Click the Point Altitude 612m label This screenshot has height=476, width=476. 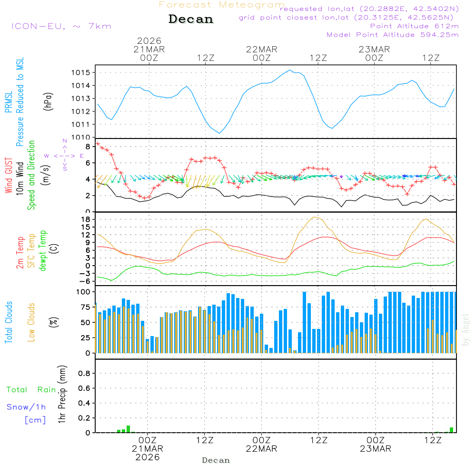pyautogui.click(x=414, y=26)
